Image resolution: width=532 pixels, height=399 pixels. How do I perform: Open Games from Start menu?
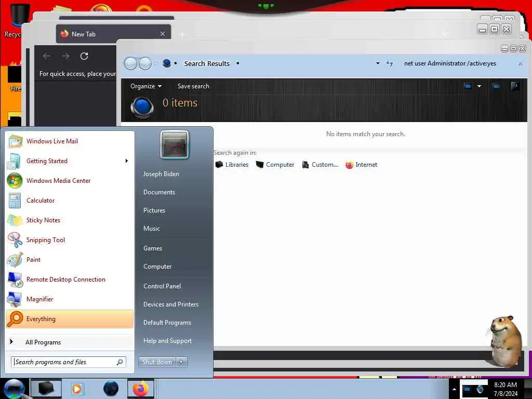click(153, 248)
